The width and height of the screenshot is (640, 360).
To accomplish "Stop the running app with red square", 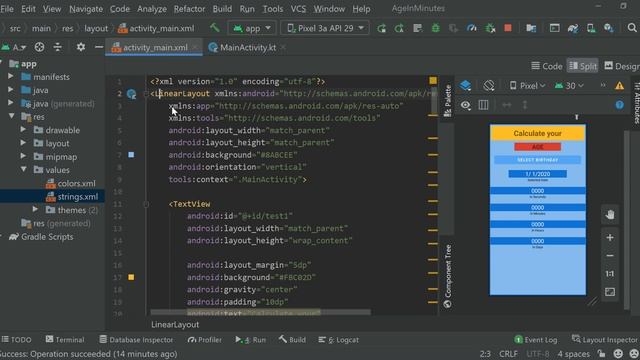I will tap(508, 28).
